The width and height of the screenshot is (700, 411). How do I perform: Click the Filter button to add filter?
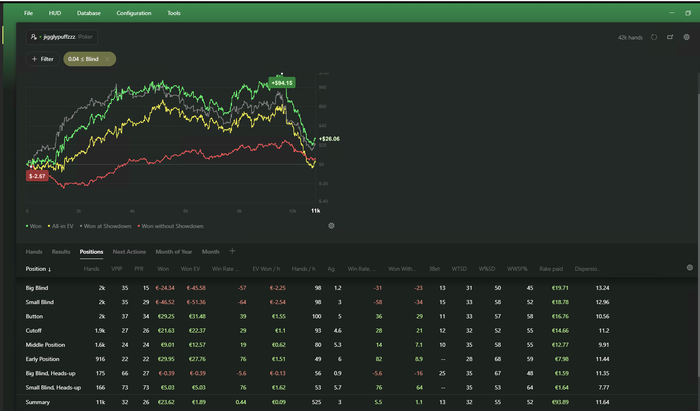click(x=42, y=59)
